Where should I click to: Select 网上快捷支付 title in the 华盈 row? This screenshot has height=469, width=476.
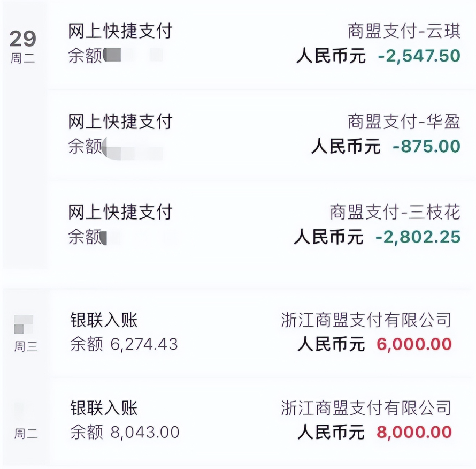coord(120,122)
